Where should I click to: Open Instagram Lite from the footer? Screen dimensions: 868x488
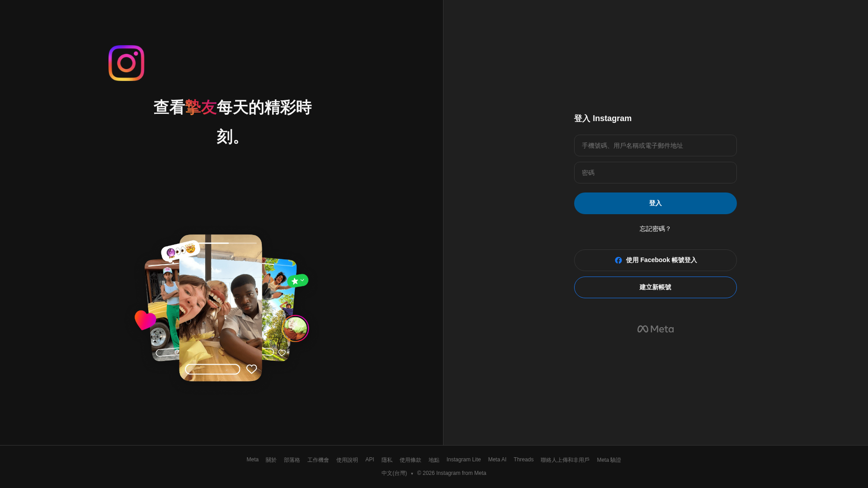tap(463, 460)
